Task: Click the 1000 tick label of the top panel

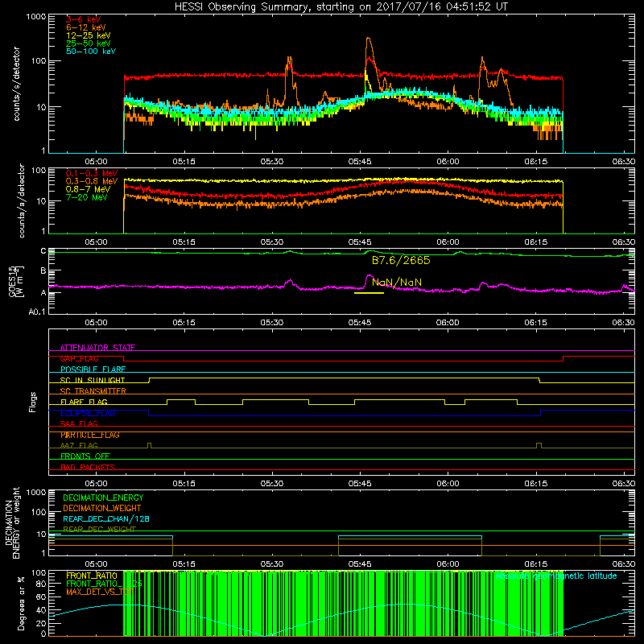Action: click(36, 17)
